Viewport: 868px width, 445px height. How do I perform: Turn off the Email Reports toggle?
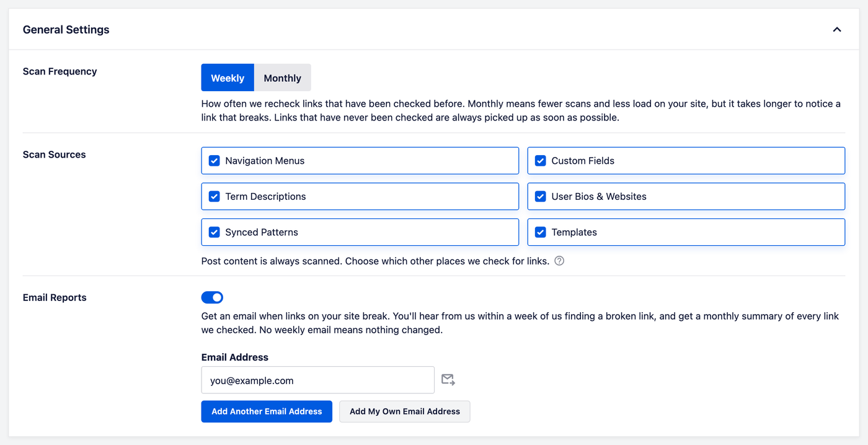(x=212, y=297)
